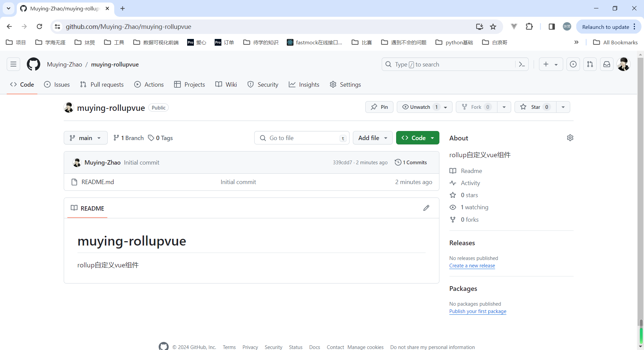Navigate back in the browser
Image resolution: width=644 pixels, height=350 pixels.
9,27
